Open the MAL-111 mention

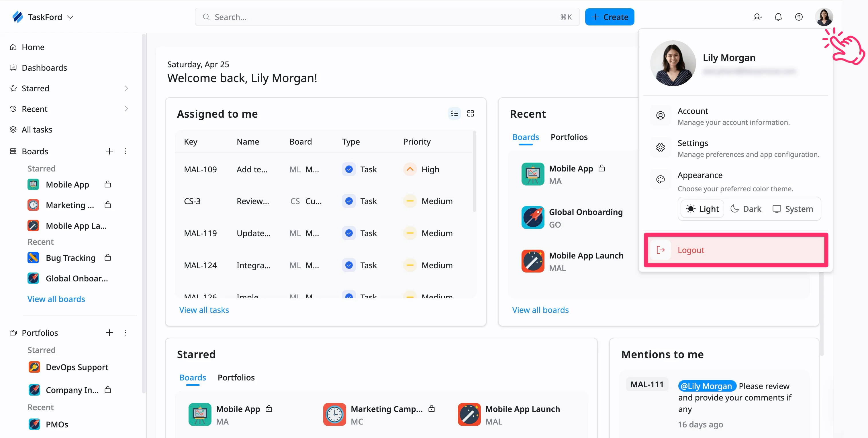646,384
